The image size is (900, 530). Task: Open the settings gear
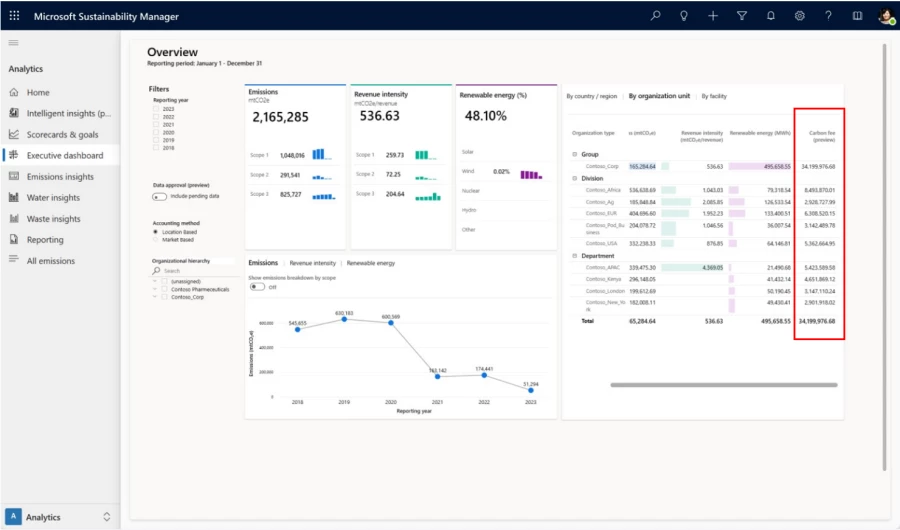(x=800, y=16)
